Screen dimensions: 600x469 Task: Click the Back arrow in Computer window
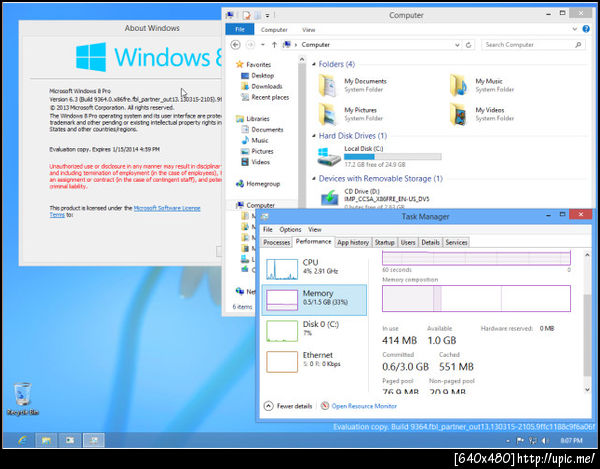coord(235,45)
